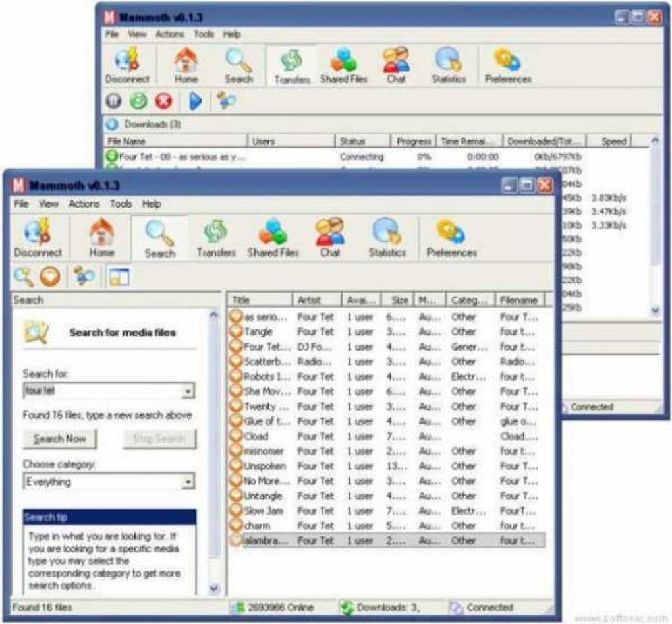
Task: Select Cload result row
Action: pos(387,436)
